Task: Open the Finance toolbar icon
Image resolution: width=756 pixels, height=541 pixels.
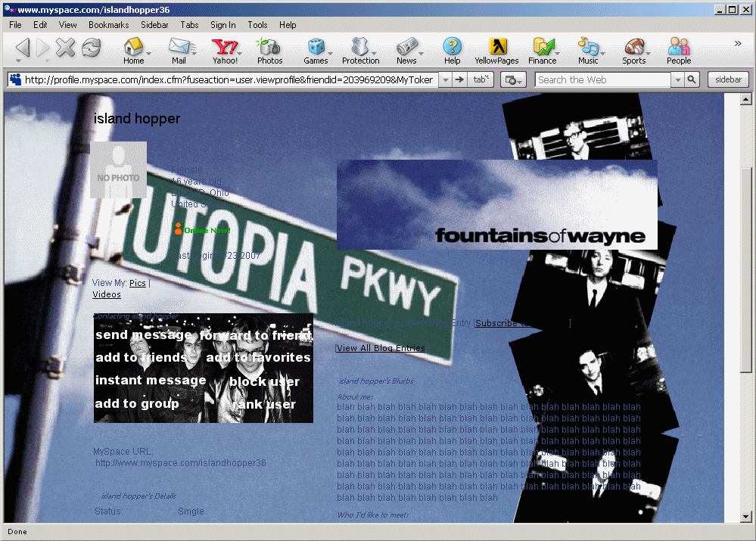Action: click(543, 51)
